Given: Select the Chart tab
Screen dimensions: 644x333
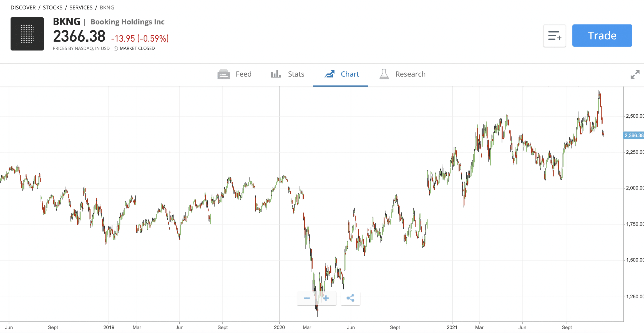Looking at the screenshot, I should (x=341, y=74).
